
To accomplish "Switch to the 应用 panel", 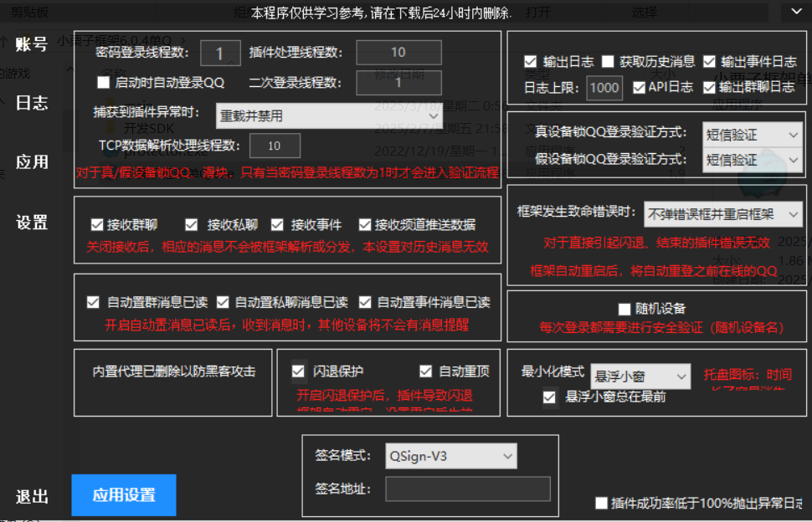I will (x=32, y=162).
